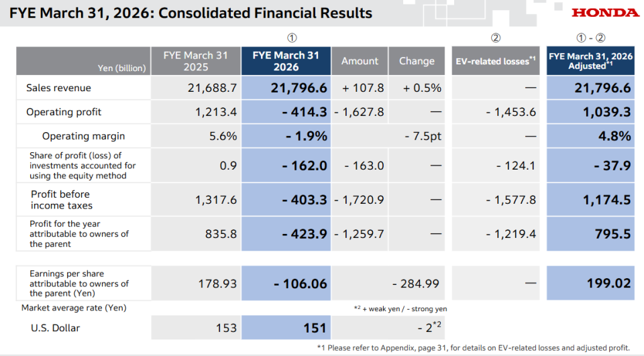Image resolution: width=644 pixels, height=356 pixels.
Task: Click the Appendix page 31 footnote
Action: click(x=473, y=348)
